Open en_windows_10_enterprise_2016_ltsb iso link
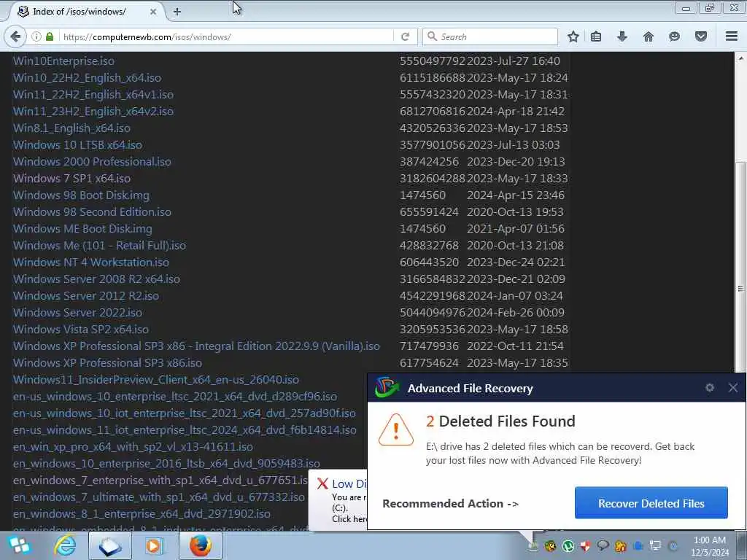Screen dimensions: 747x560 [166, 463]
